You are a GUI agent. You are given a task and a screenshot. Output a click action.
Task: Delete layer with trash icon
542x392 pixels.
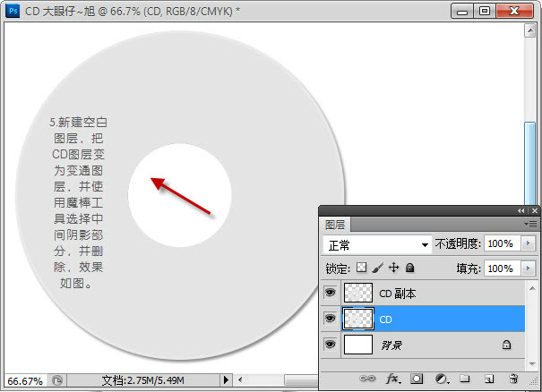click(x=513, y=379)
